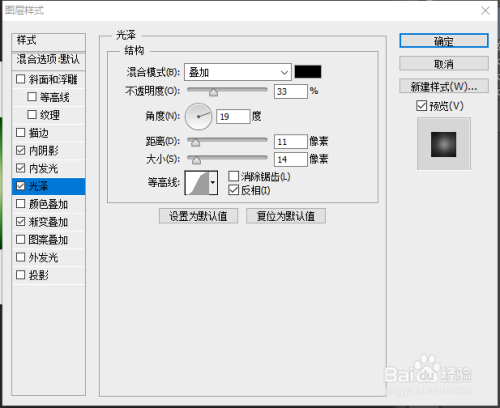Enable the 投影 checkbox
500x408 pixels.
coord(21,275)
